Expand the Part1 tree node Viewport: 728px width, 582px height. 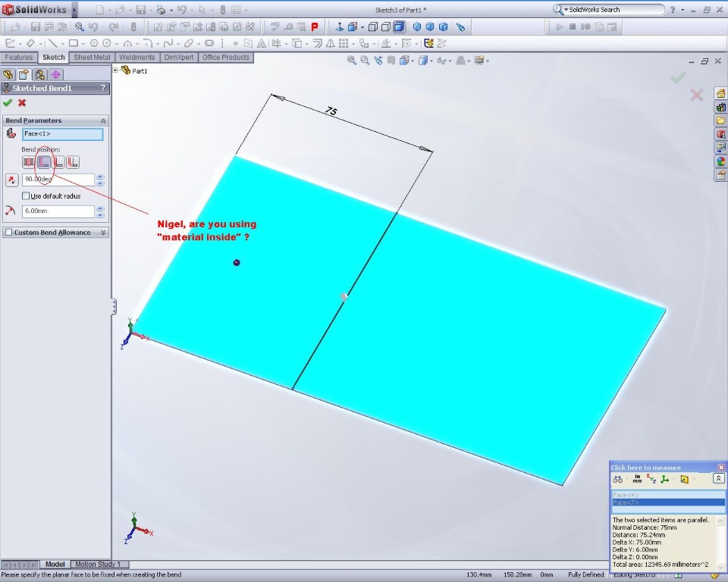pos(115,70)
